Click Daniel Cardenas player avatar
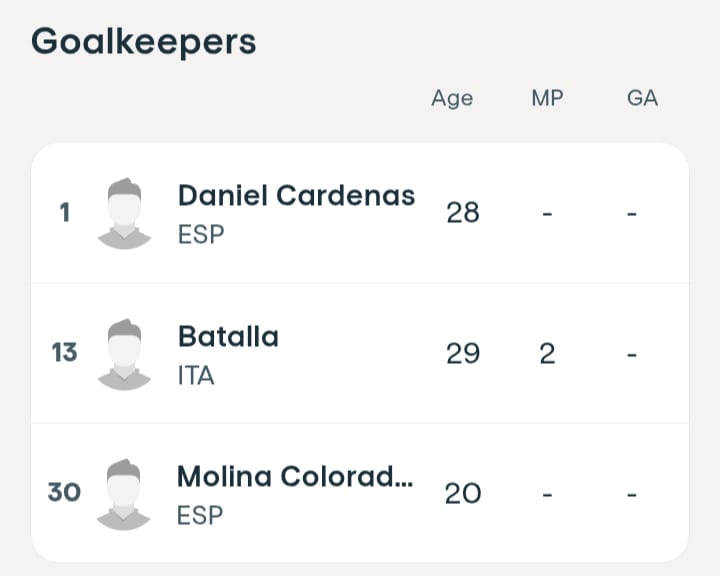 pos(124,212)
